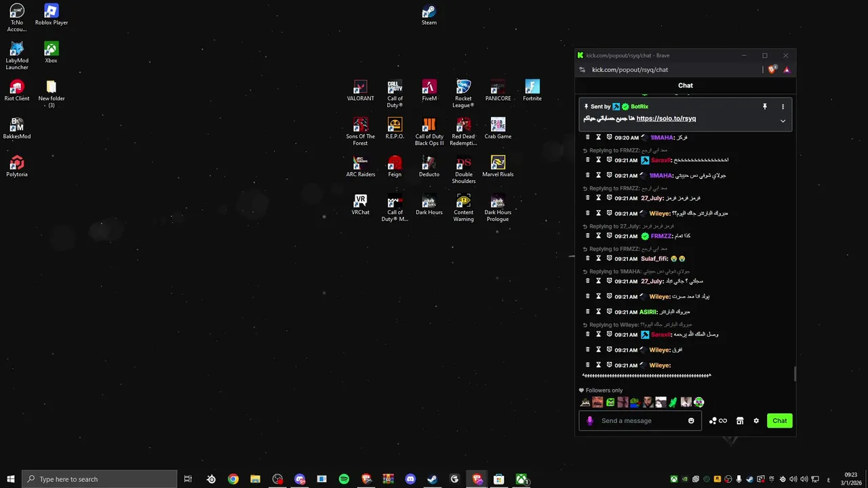Select the Content Warning desktop icon
Screen dimensions: 868x488
tap(463, 207)
